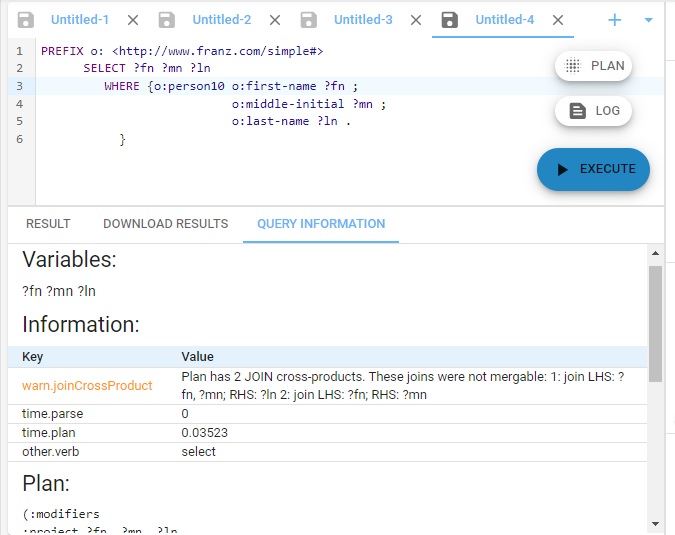Close the active Untitled-4 tab

[558, 20]
